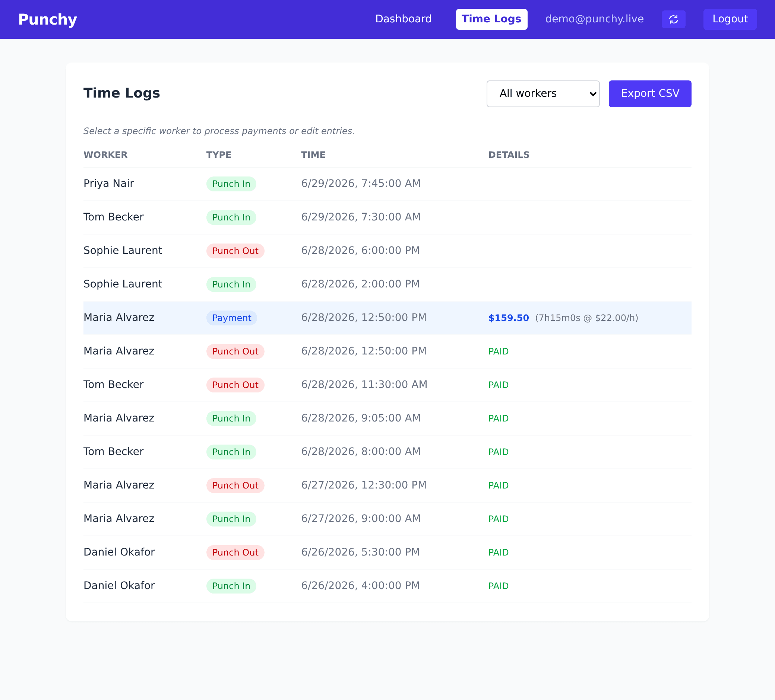This screenshot has height=700, width=775.
Task: Open the All workers dropdown
Action: pyautogui.click(x=543, y=93)
